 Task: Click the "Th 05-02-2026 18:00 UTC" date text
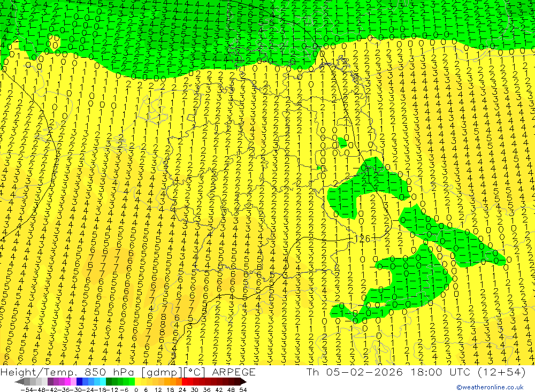click(388, 372)
